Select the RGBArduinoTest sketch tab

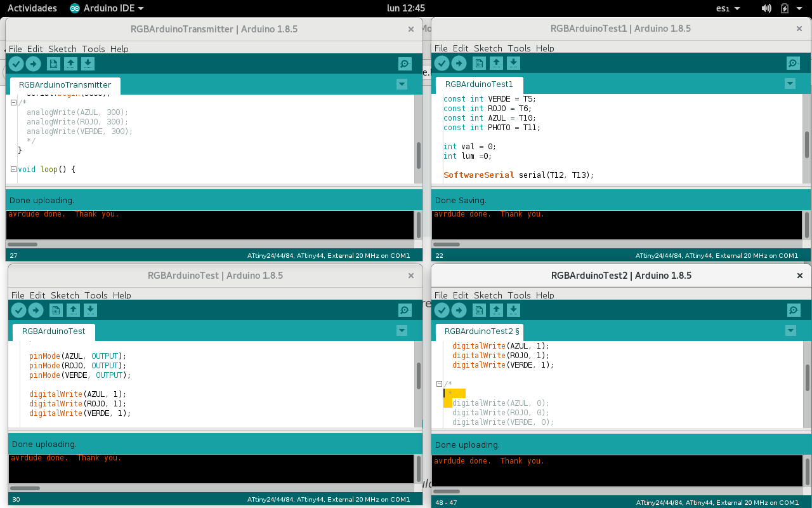point(54,331)
